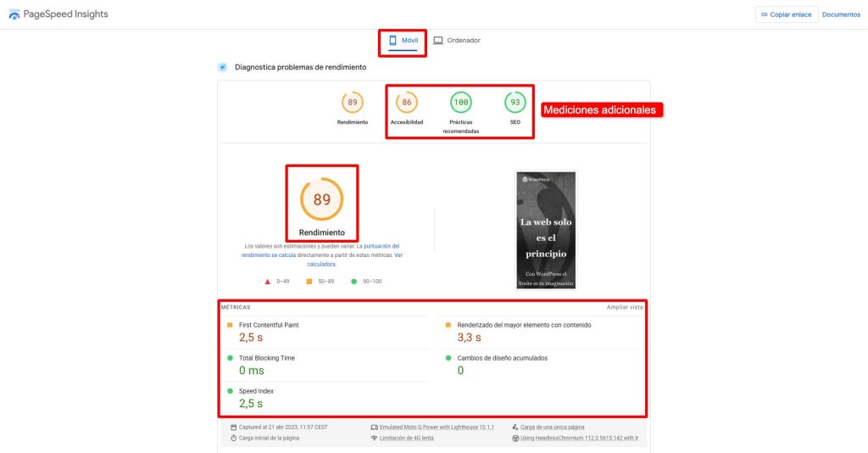Image resolution: width=868 pixels, height=453 pixels.
Task: Click 'Renderizado del mayor elemento con contenido' label
Action: tap(524, 325)
